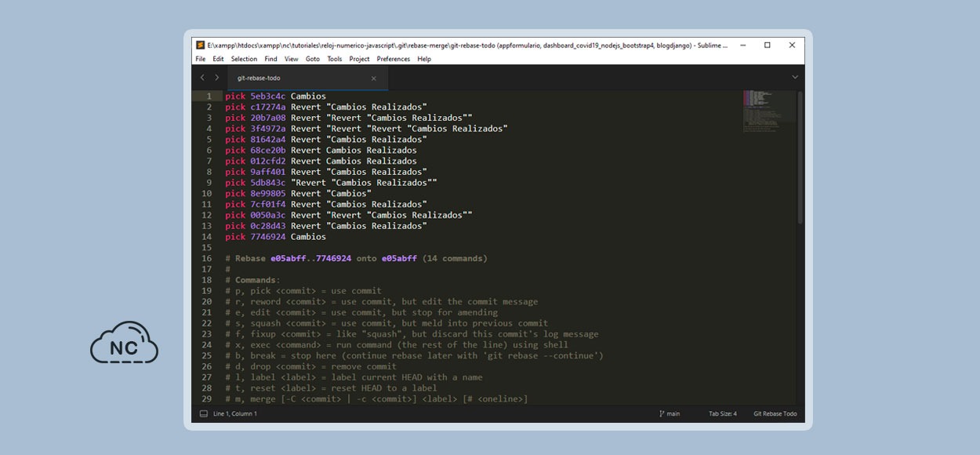The image size is (980, 455).
Task: Close the git-rebase-todo tab
Action: 373,78
